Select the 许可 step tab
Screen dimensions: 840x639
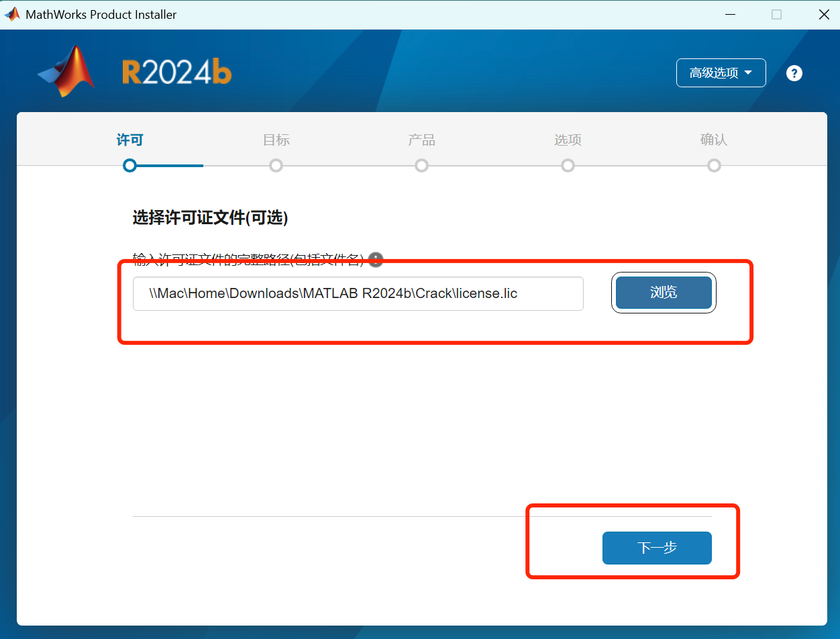coord(130,140)
